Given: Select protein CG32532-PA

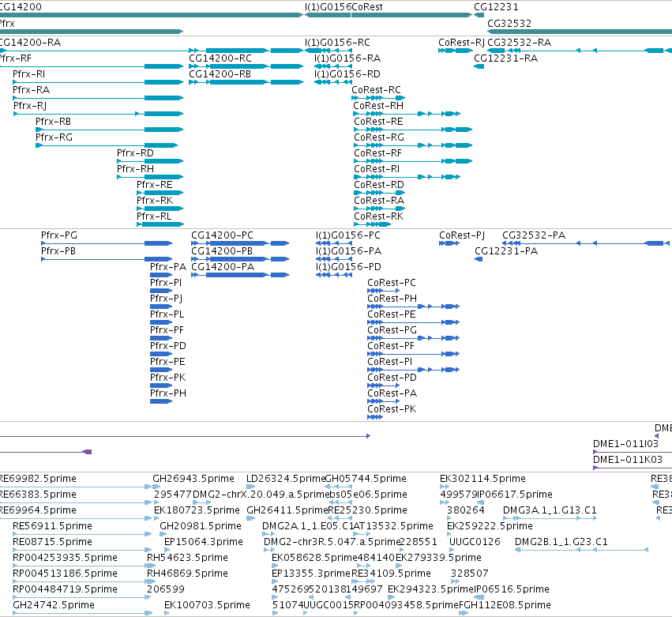Looking at the screenshot, I should [585, 243].
